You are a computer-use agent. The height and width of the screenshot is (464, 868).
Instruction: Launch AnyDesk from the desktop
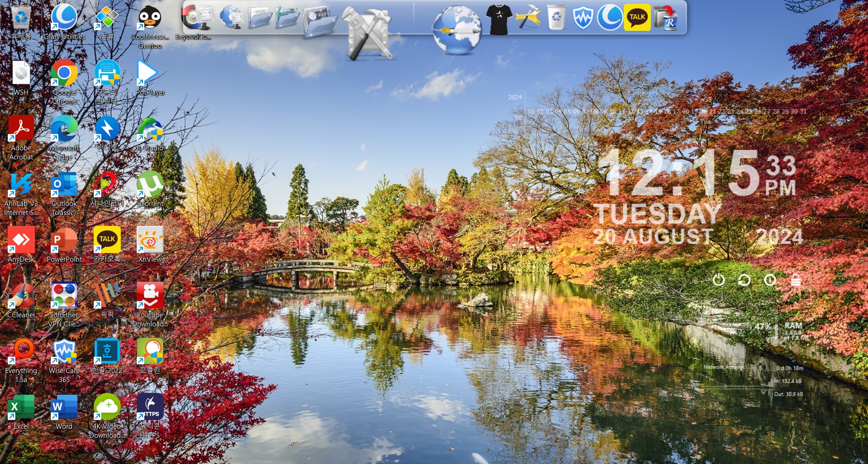[21, 244]
